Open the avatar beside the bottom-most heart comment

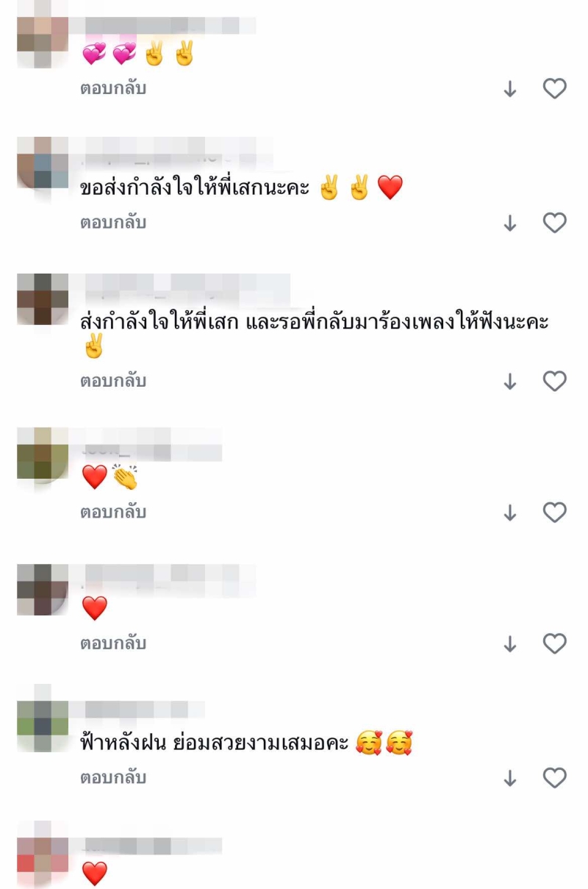pos(43,854)
